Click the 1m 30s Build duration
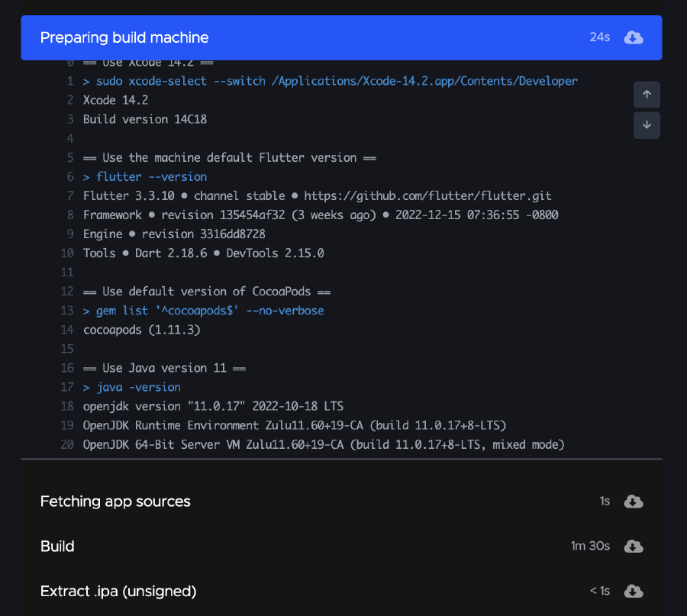687x616 pixels. pos(590,547)
